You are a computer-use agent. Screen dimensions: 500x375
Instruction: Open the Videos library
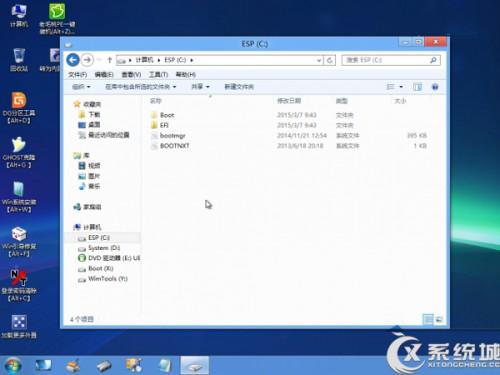pyautogui.click(x=89, y=166)
